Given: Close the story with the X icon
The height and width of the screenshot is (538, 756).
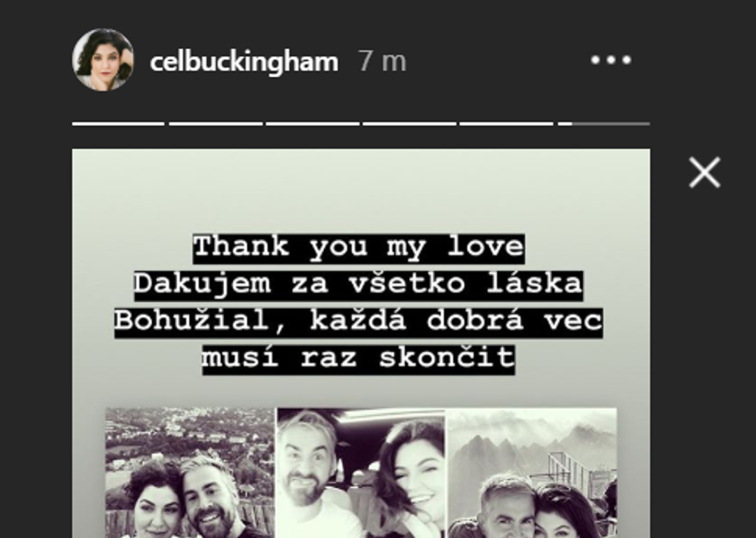Looking at the screenshot, I should coord(704,172).
